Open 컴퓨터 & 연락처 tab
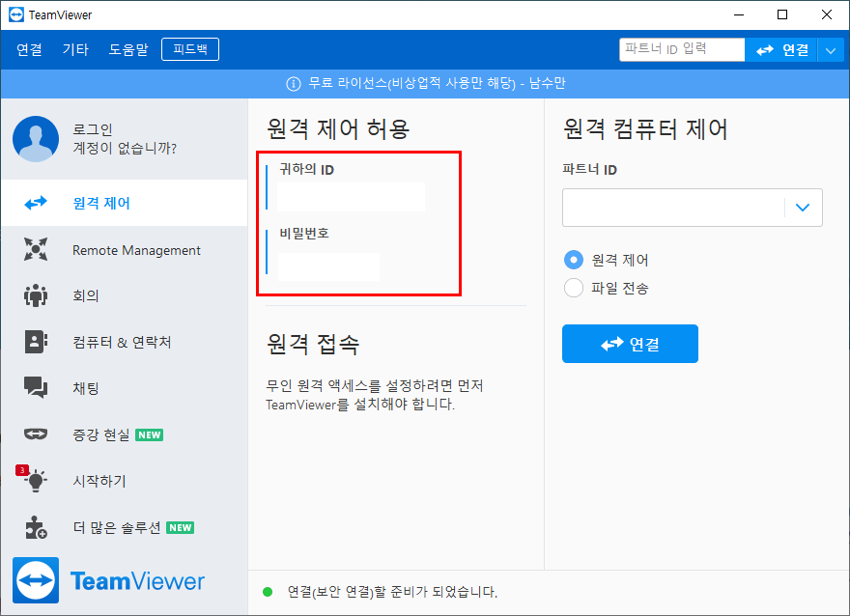Viewport: 850px width, 616px height. 125,342
